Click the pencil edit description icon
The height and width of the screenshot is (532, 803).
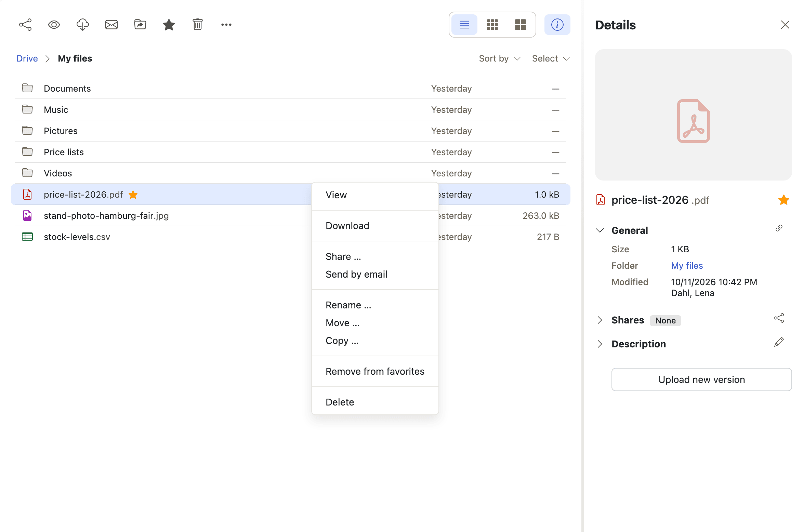tap(779, 342)
